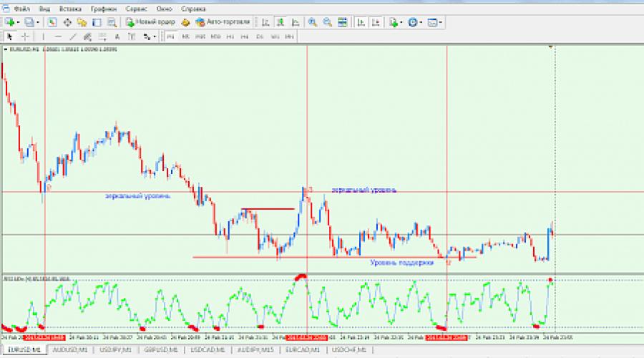
Task: Switch to the EURCAD,M1 chart tab
Action: 303,350
